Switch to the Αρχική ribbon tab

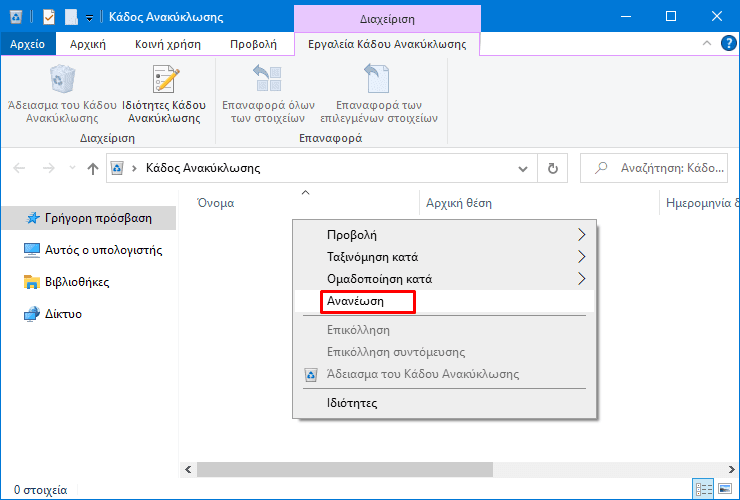click(x=88, y=44)
